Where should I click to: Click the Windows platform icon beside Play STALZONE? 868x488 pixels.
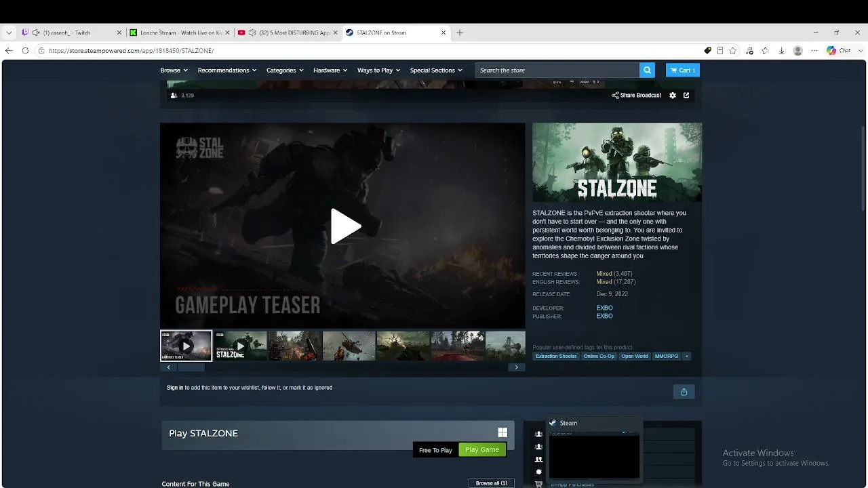tap(502, 432)
